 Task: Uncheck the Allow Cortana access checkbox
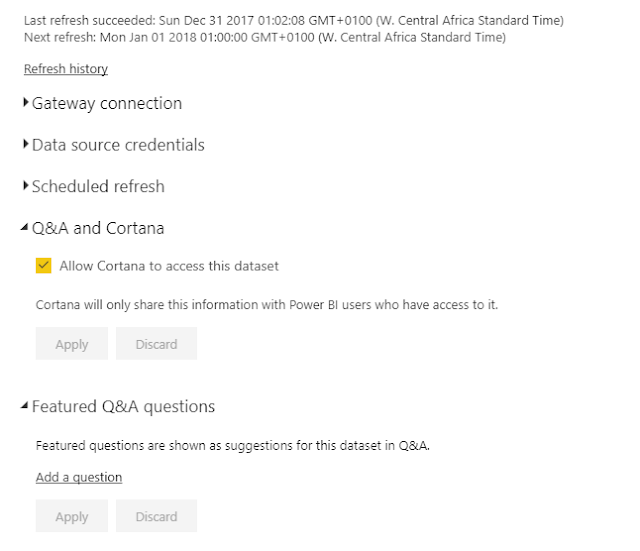(43, 266)
